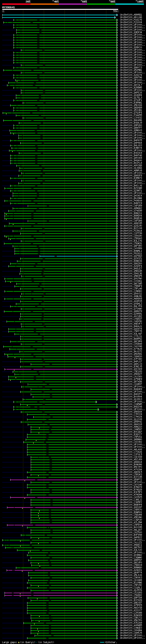Open hit UniRef100_A8HMQ1
Screen dimensions: 146x644
[x=131, y=15]
